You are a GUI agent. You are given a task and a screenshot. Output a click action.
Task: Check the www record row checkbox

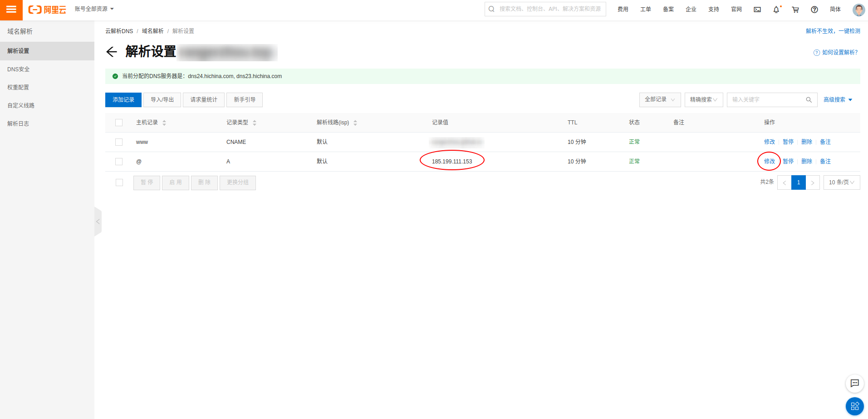[x=119, y=142]
